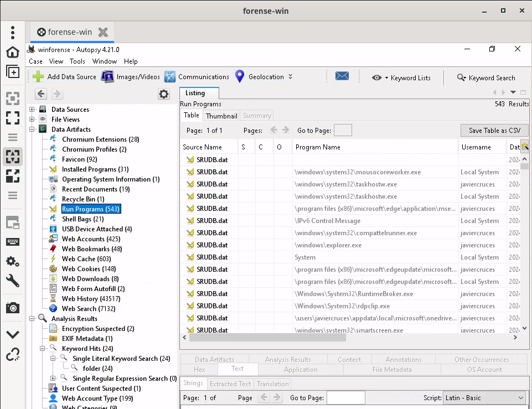The height and width of the screenshot is (409, 532).
Task: Click the vertical scrollbar down arrow of table
Action: (525, 328)
